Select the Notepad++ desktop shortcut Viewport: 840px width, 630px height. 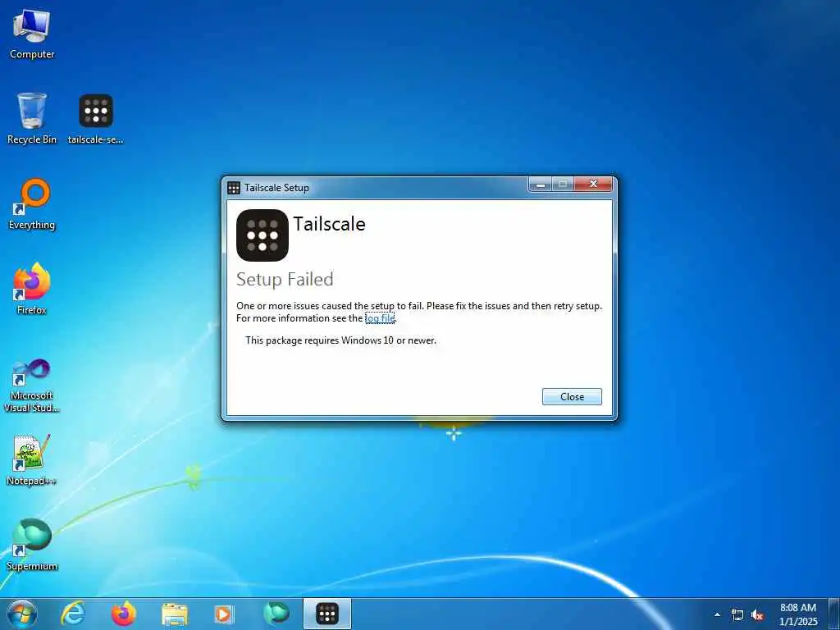pyautogui.click(x=32, y=459)
